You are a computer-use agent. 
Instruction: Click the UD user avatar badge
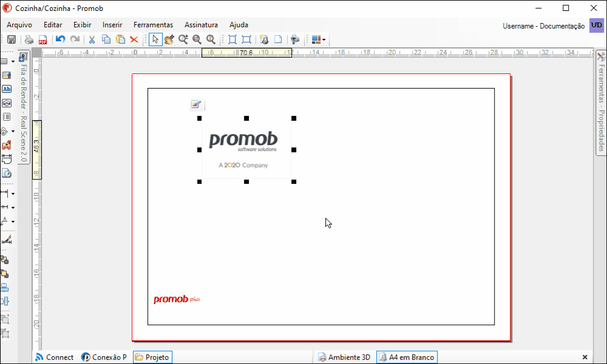click(597, 25)
